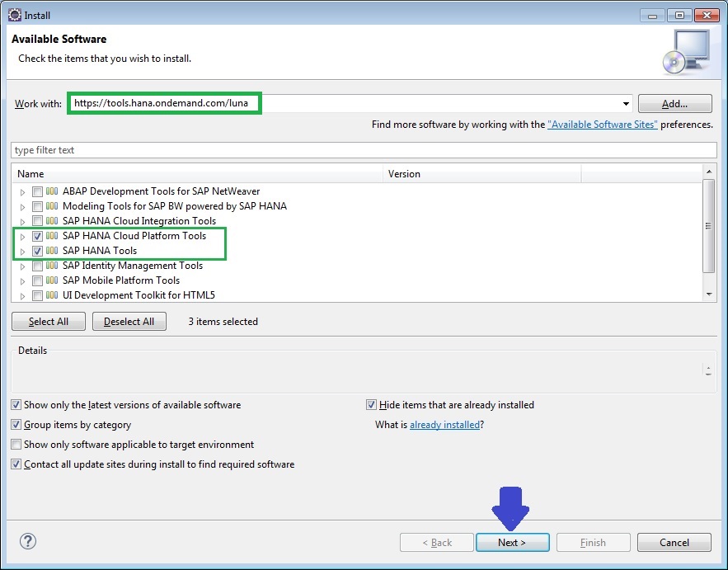The image size is (728, 570).
Task: Click the Add... button
Action: [x=674, y=104]
